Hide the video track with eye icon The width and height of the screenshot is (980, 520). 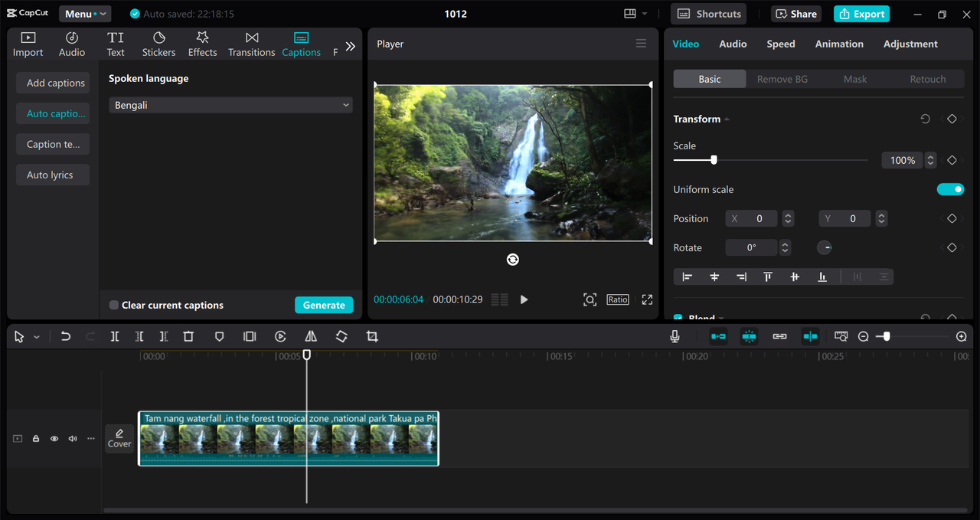tap(54, 439)
